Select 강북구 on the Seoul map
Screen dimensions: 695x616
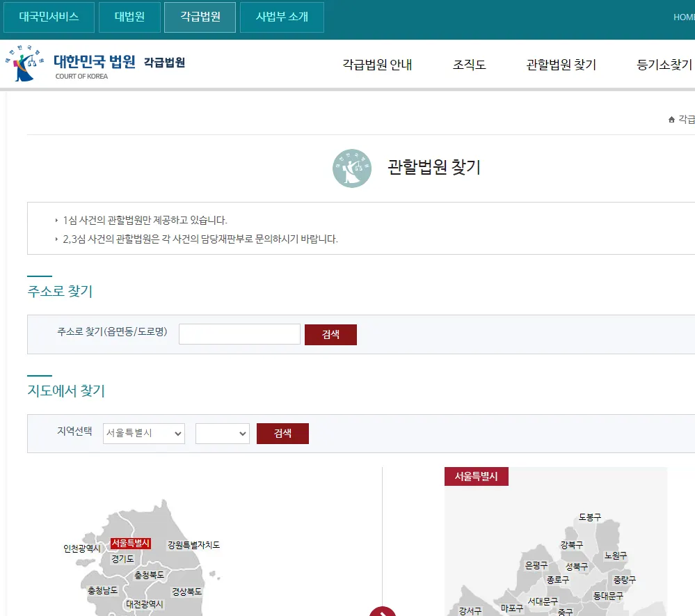pos(572,545)
